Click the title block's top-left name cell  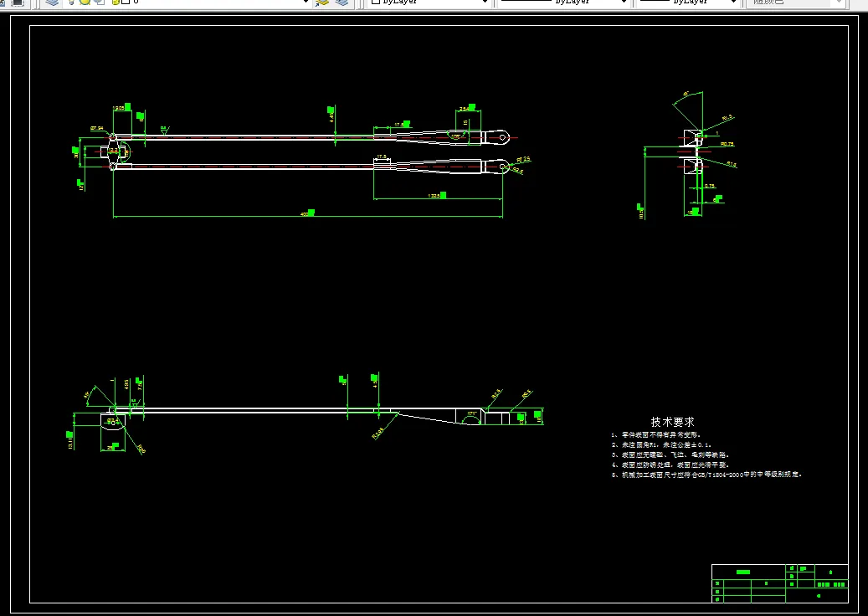pos(748,572)
